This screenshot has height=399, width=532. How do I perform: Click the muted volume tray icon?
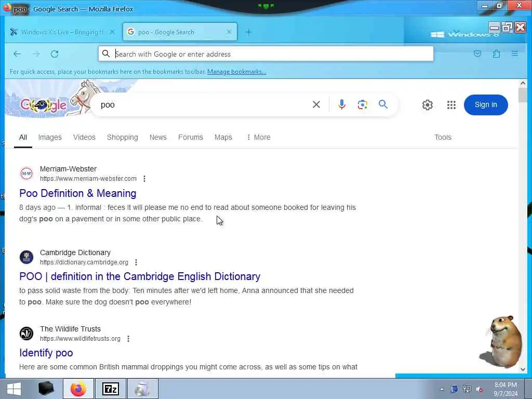pos(480,389)
